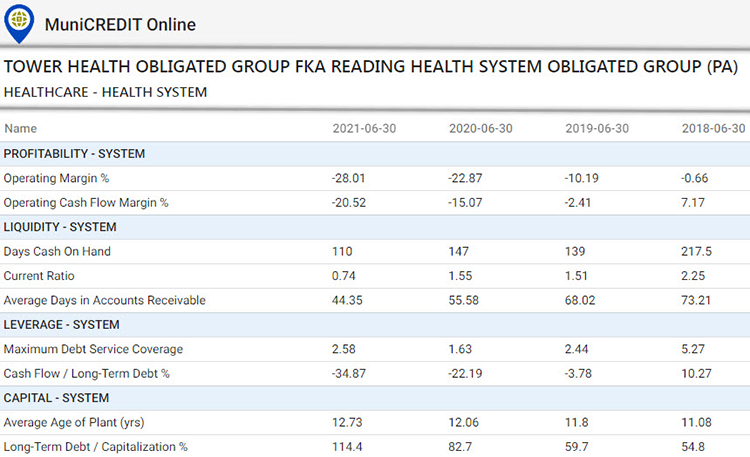Click Average Age of Plant (yrs) label
The image size is (750, 457).
pyautogui.click(x=74, y=422)
